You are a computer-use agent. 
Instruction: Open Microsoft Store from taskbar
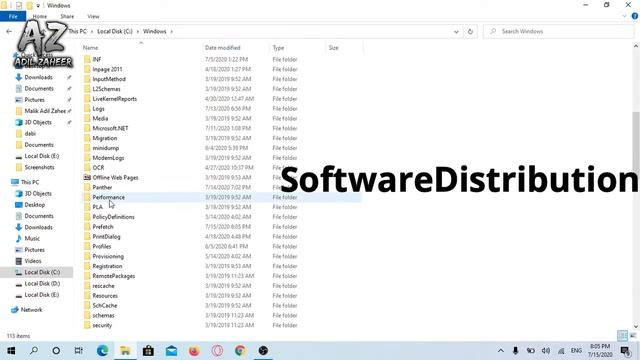pyautogui.click(x=148, y=351)
